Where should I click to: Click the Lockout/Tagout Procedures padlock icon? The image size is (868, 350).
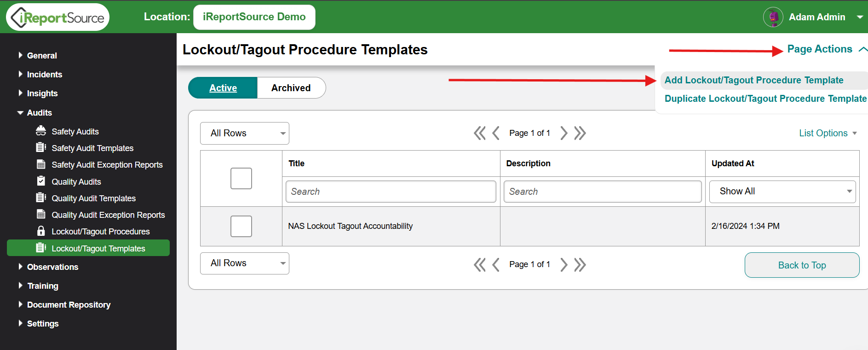[41, 231]
